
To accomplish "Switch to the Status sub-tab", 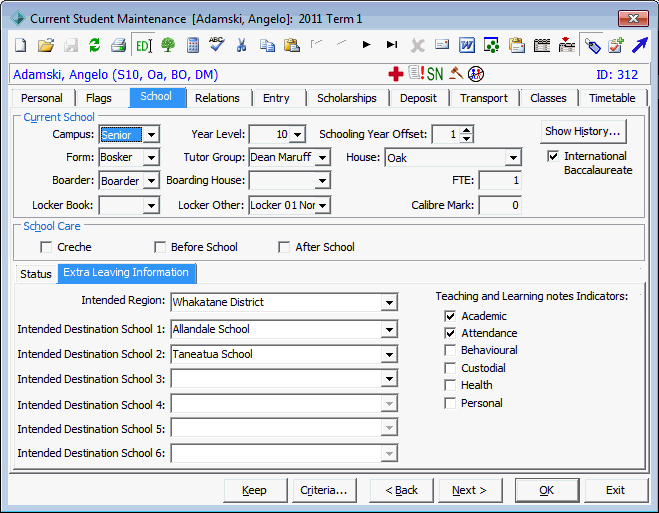I will point(36,274).
